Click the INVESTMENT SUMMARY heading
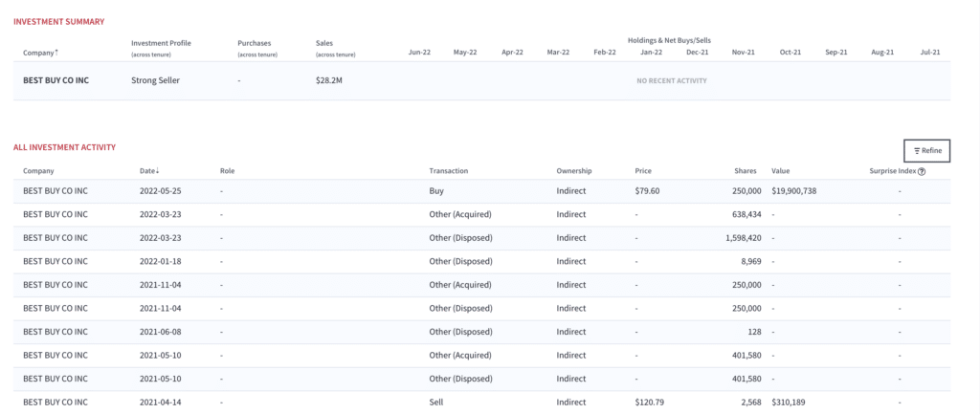Viewport: 980px width, 414px height. point(58,22)
